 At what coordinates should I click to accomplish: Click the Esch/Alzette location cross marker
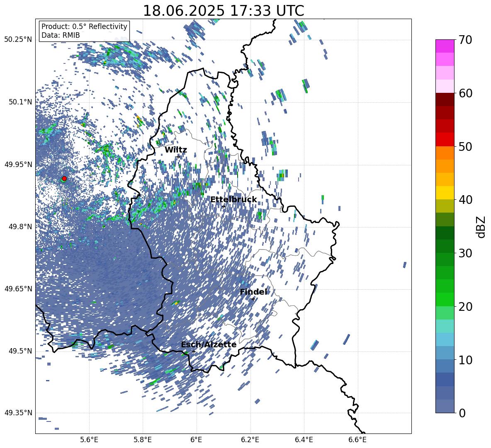(x=194, y=351)
